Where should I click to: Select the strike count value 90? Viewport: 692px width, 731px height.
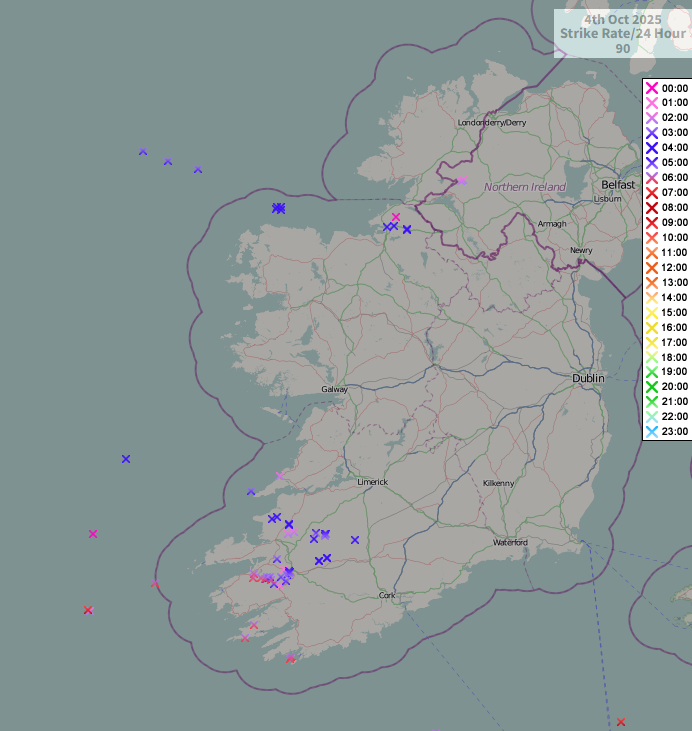pos(623,48)
